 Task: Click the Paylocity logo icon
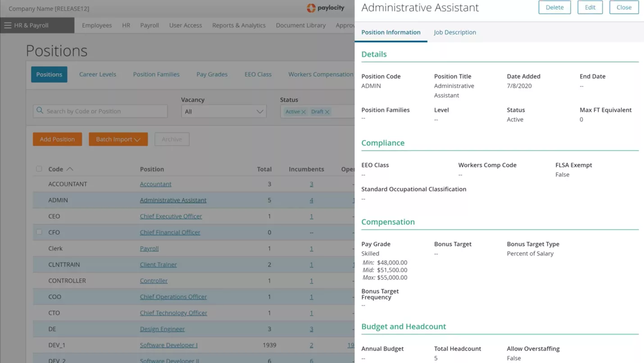[311, 8]
